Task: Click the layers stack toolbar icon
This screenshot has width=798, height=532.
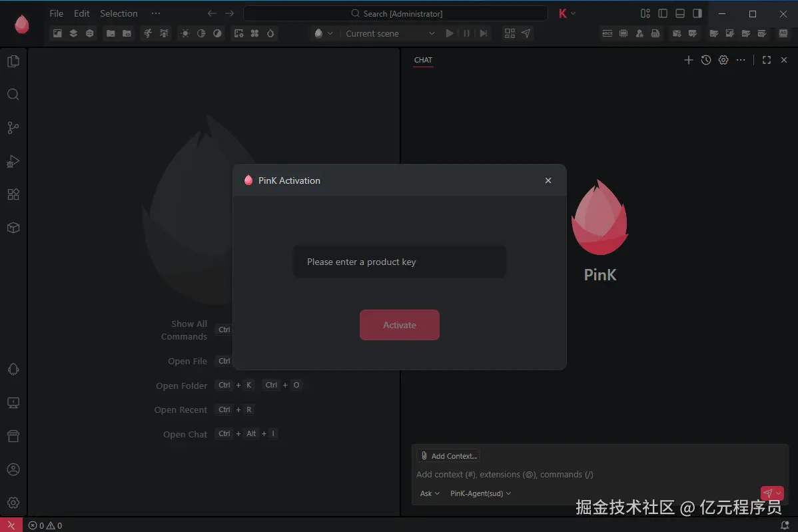Action: (73, 33)
